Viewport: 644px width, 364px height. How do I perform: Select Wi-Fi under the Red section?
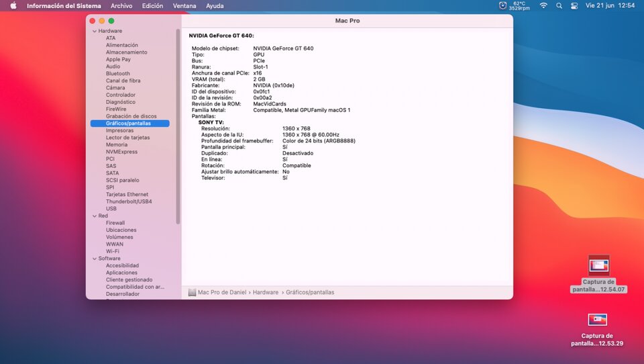click(x=112, y=251)
